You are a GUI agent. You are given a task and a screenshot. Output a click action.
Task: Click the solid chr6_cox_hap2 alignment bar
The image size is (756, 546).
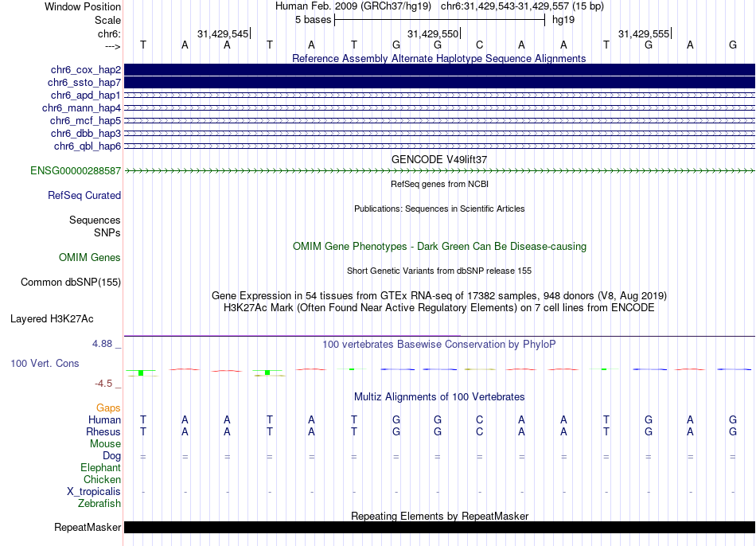[439, 69]
